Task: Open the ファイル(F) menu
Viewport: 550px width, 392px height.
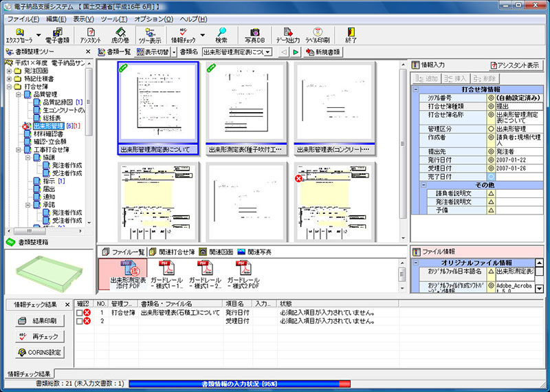Action: 23,19
